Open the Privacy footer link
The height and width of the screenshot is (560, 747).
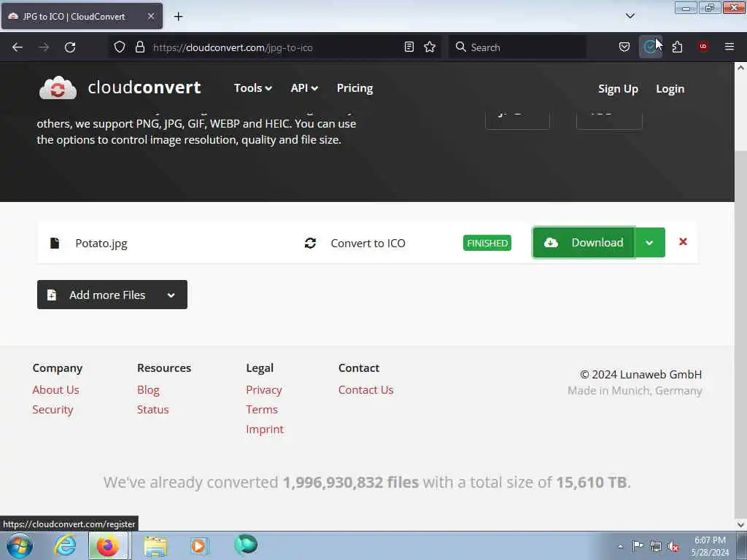[264, 389]
